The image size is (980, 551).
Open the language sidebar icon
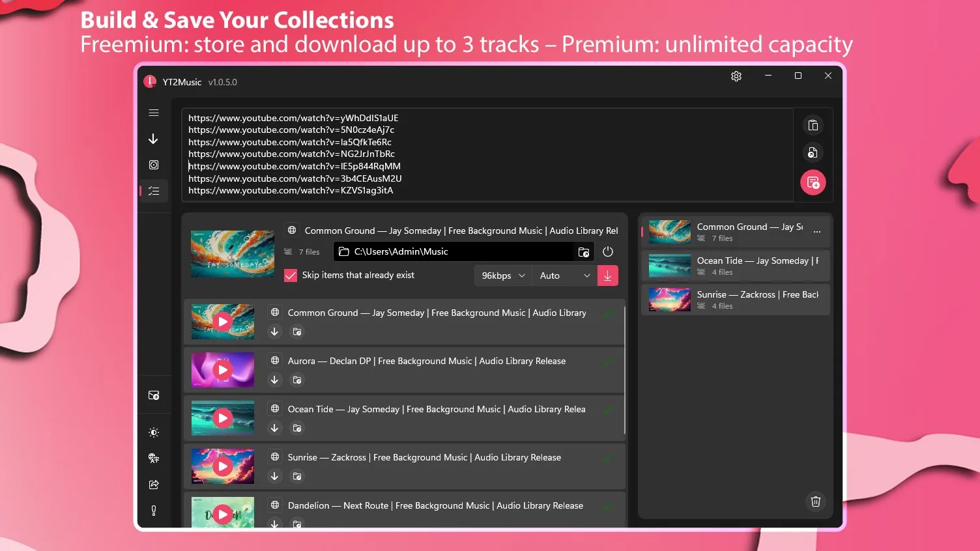[154, 459]
